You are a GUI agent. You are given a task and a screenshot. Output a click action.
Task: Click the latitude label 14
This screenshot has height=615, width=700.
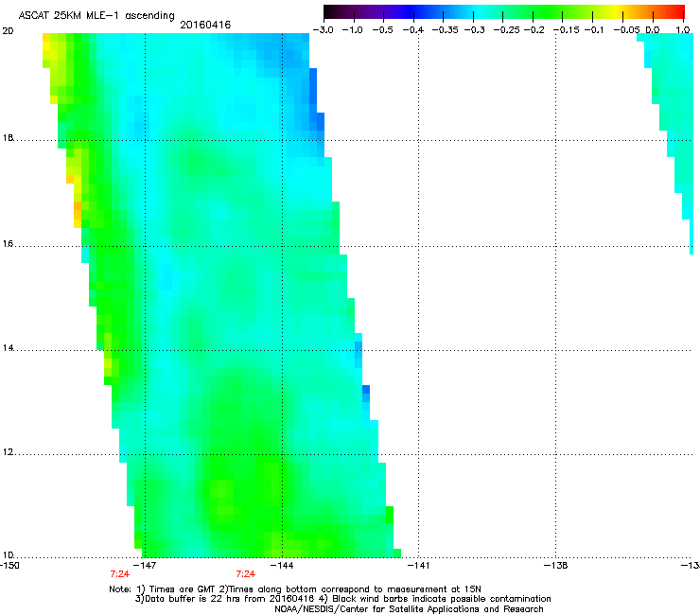click(x=8, y=348)
